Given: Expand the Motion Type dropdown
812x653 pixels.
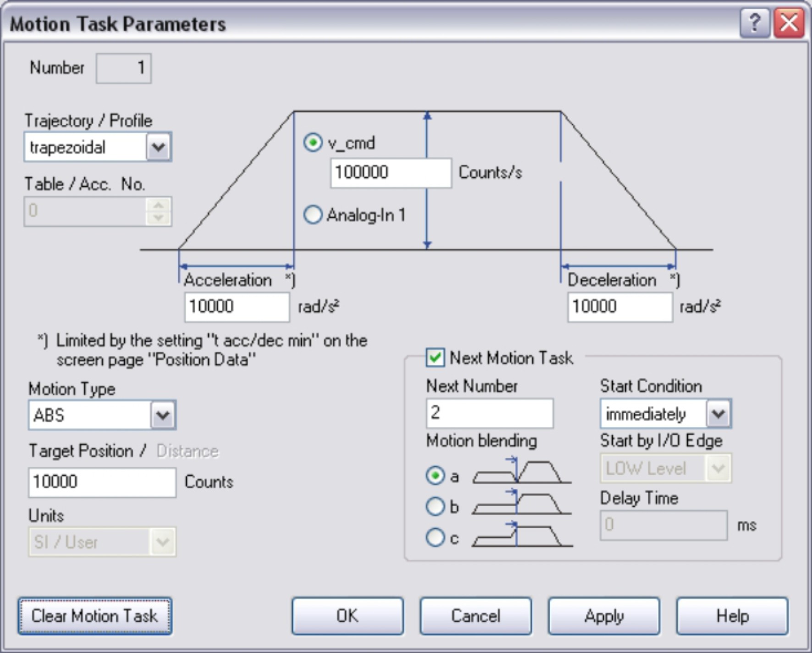Looking at the screenshot, I should tap(163, 415).
